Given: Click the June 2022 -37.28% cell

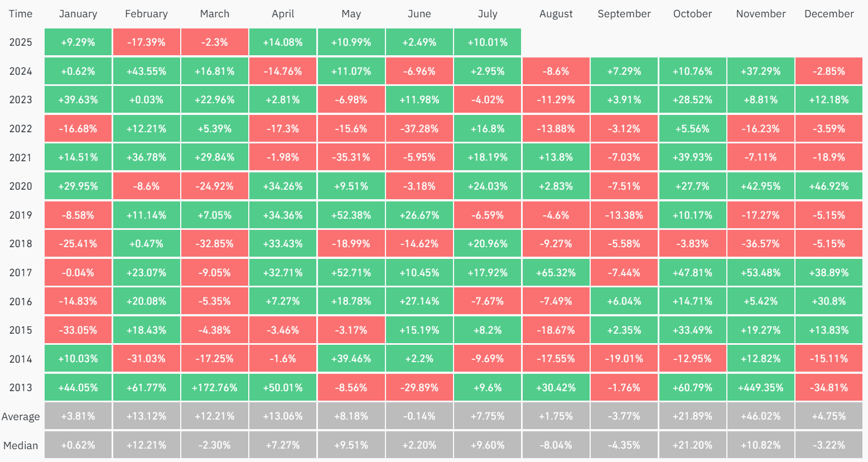Looking at the screenshot, I should click(x=419, y=129).
